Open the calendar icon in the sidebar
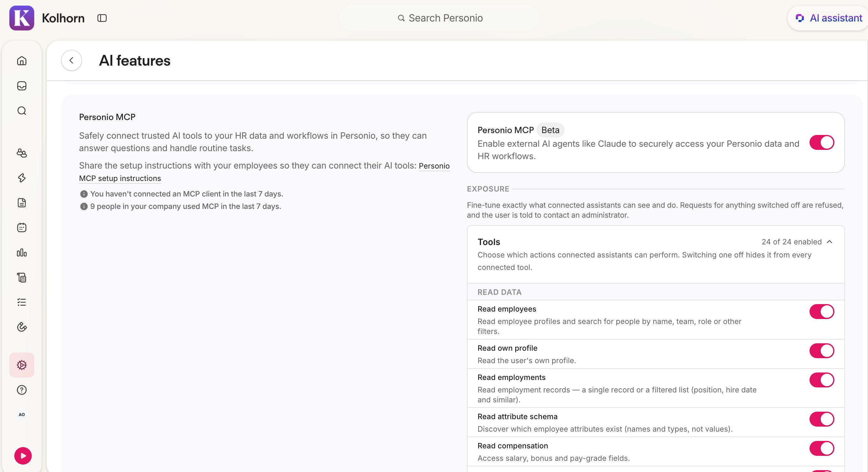The height and width of the screenshot is (472, 868). coord(21,228)
